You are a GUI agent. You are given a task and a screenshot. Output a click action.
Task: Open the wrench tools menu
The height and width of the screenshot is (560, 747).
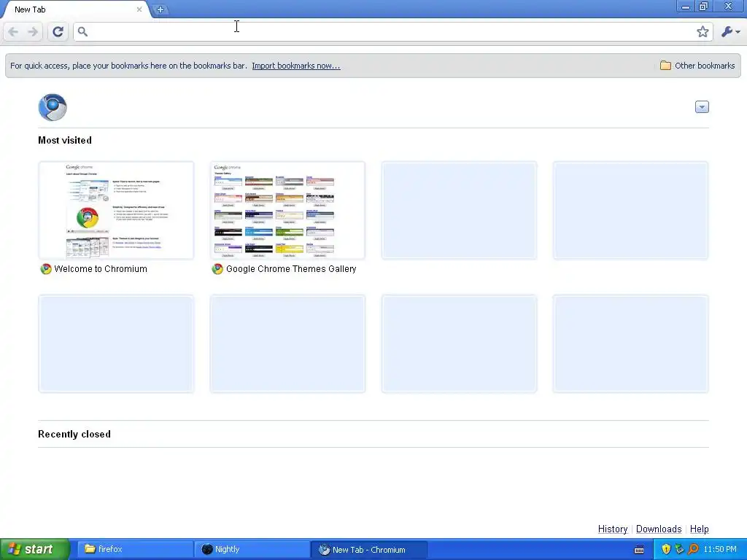pos(730,32)
